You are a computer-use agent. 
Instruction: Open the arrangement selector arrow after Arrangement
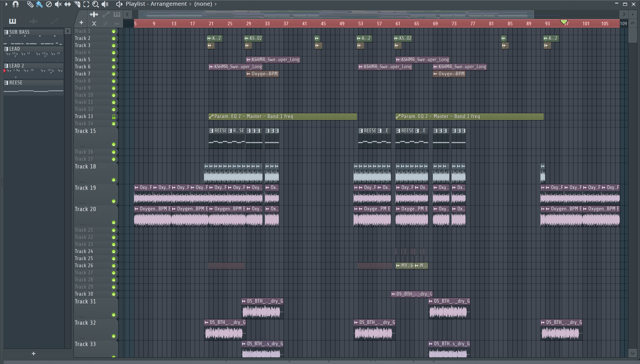pos(190,4)
